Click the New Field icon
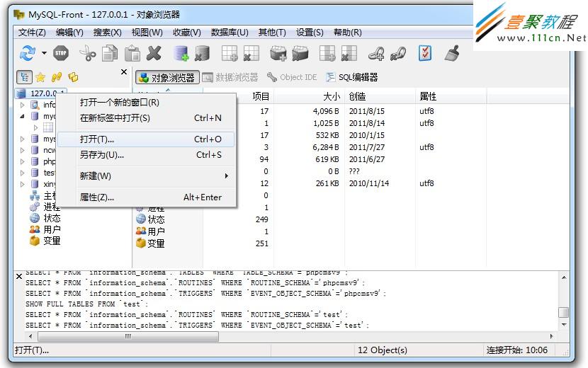 [x=327, y=53]
